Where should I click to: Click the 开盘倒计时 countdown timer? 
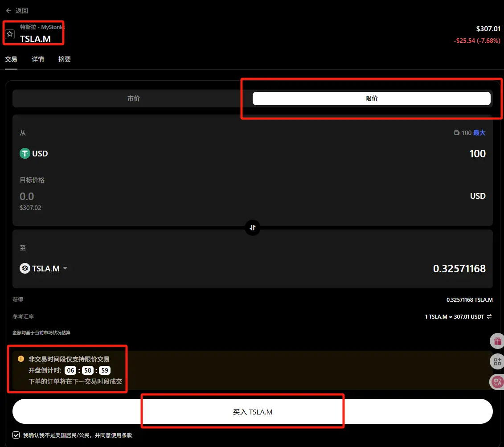[x=87, y=370]
